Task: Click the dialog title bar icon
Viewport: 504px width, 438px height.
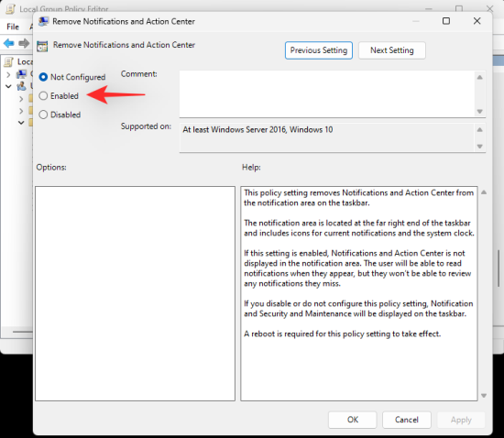Action: (43, 21)
